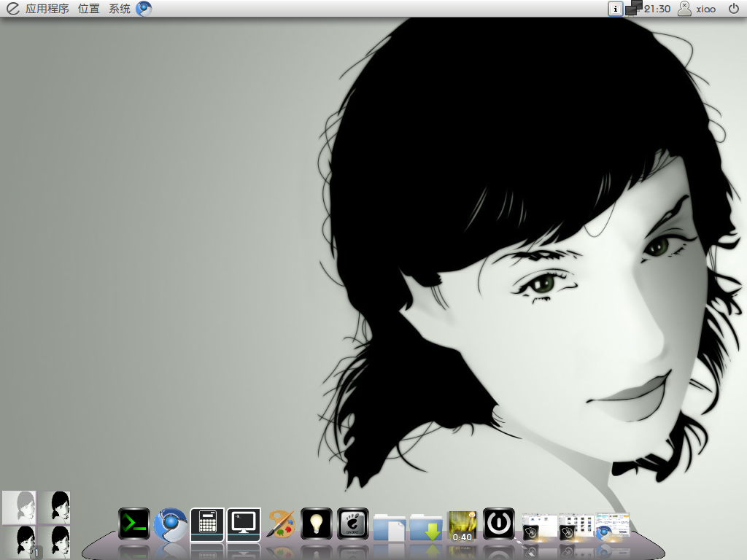
Task: Open the 系统 system menu
Action: [x=119, y=9]
